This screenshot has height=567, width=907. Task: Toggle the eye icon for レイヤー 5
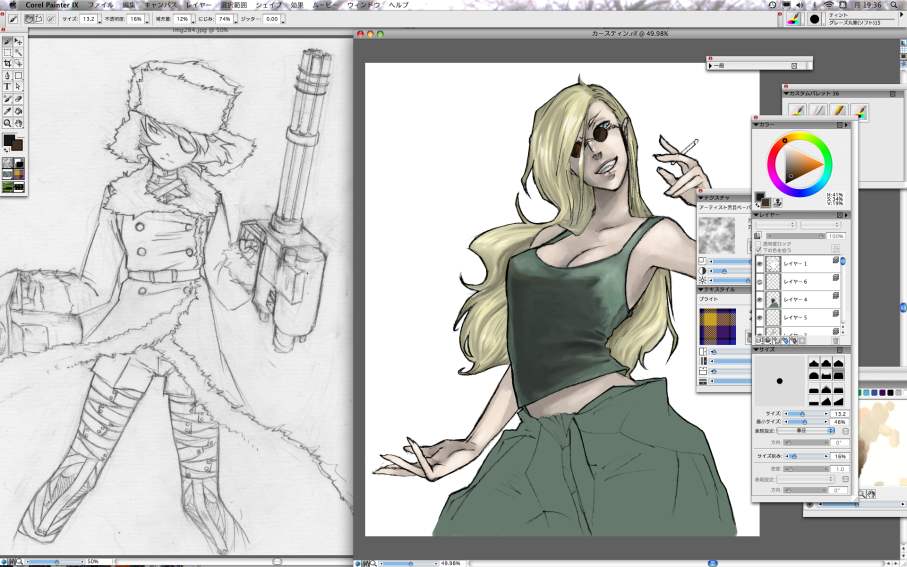coord(759,317)
